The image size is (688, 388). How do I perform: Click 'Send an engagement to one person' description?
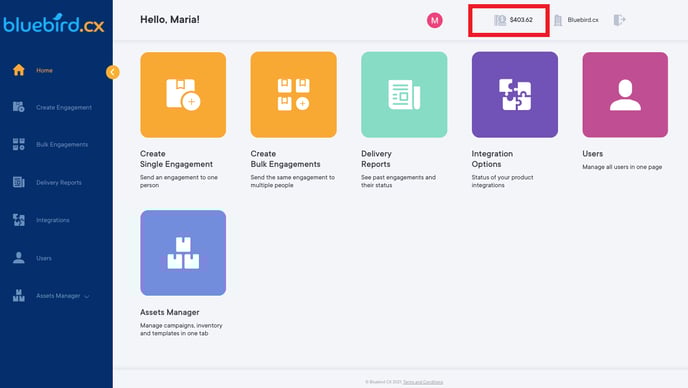(179, 181)
